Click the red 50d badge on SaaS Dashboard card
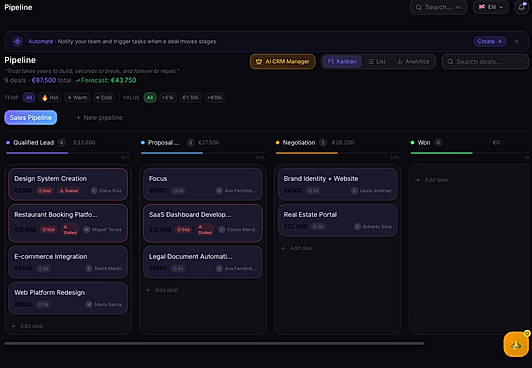Image resolution: width=532 pixels, height=368 pixels. pos(183,230)
